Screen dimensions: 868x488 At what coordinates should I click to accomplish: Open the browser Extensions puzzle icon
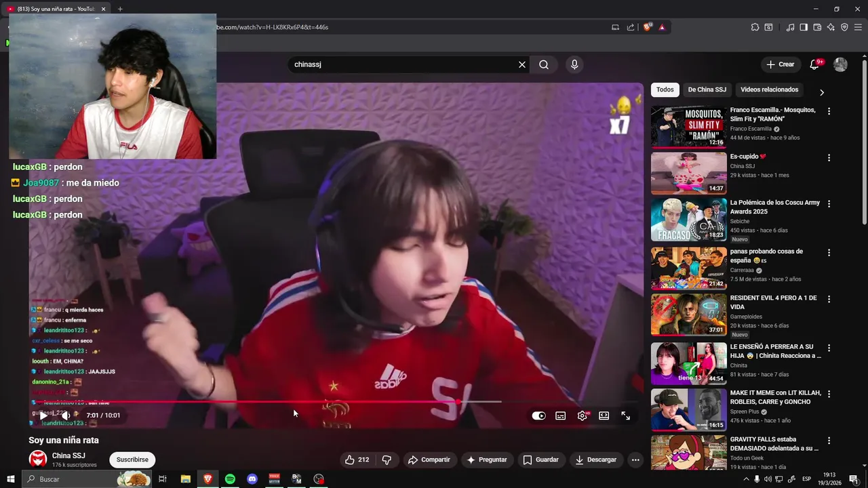click(755, 27)
